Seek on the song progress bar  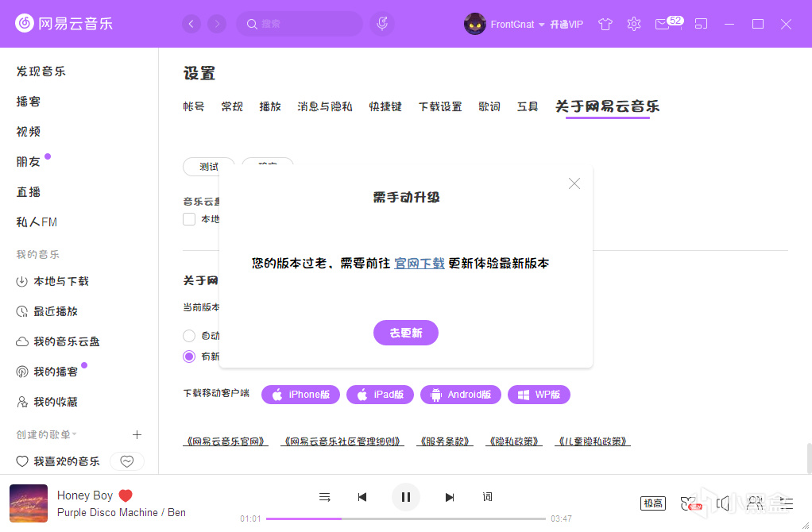pos(406,519)
